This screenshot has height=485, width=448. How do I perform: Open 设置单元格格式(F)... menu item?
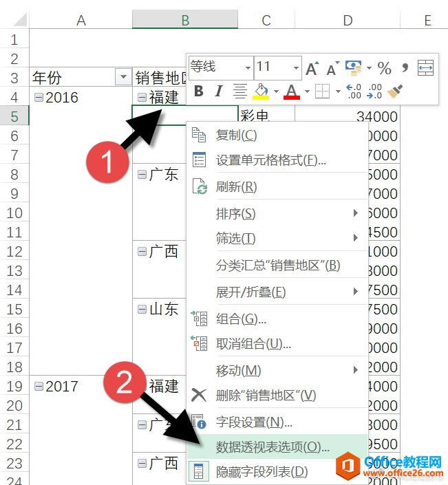click(277, 160)
